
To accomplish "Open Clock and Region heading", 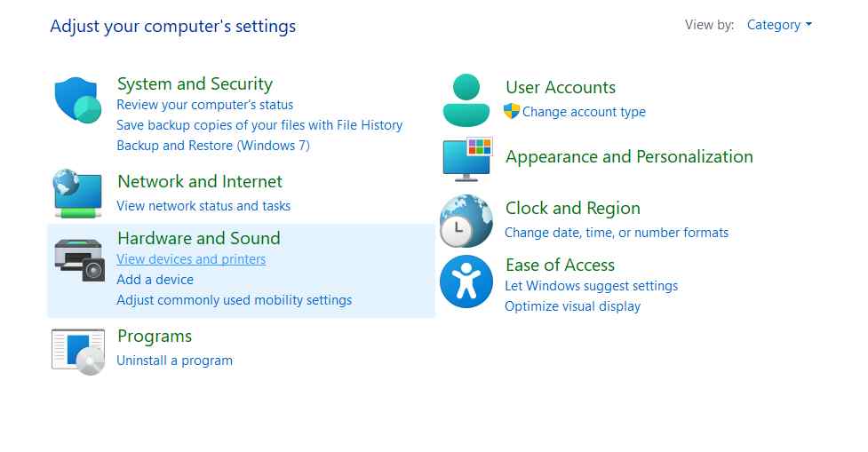I will (572, 208).
